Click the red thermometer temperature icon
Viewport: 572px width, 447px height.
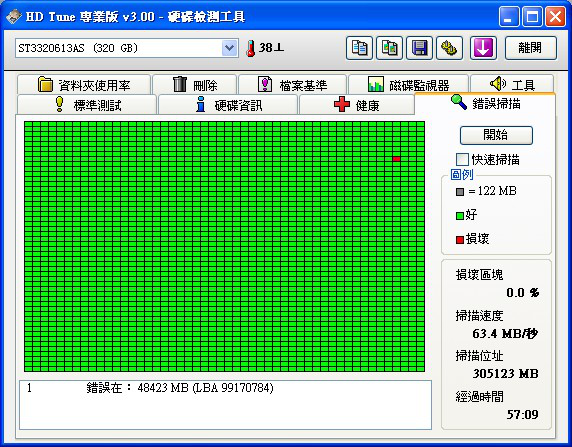(251, 48)
